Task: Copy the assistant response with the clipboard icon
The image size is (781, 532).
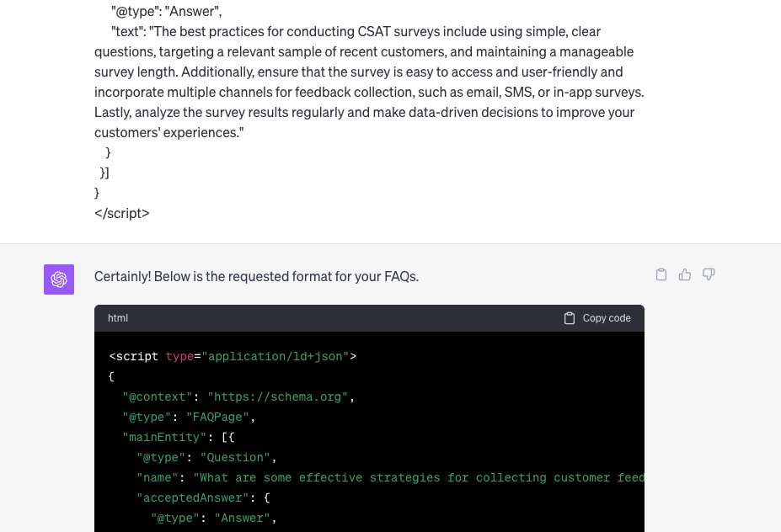Action: pyautogui.click(x=661, y=274)
